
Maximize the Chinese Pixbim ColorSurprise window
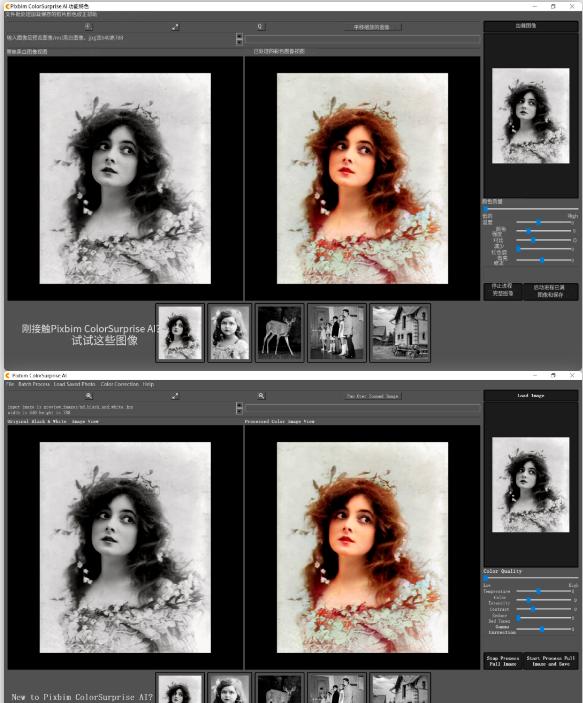553,6
